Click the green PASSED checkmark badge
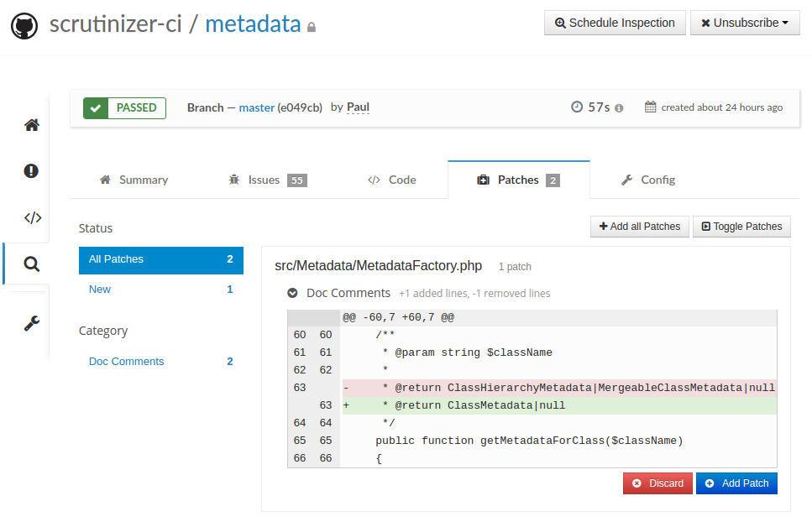 coord(124,108)
